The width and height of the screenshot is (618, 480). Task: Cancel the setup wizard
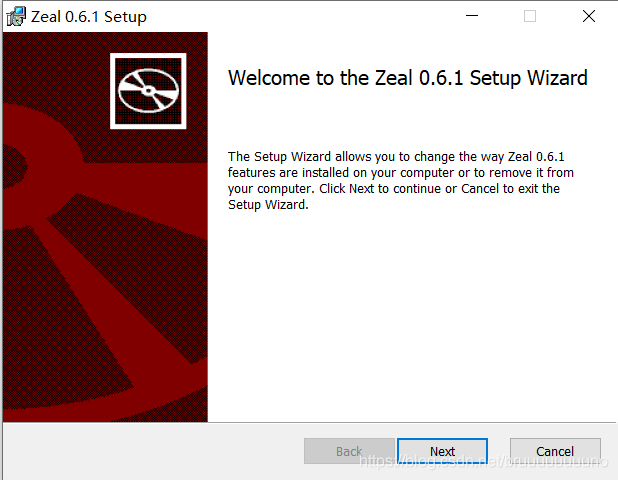[x=555, y=451]
